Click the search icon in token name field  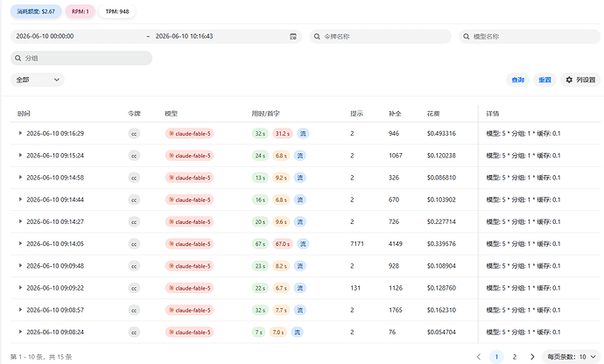pos(317,37)
